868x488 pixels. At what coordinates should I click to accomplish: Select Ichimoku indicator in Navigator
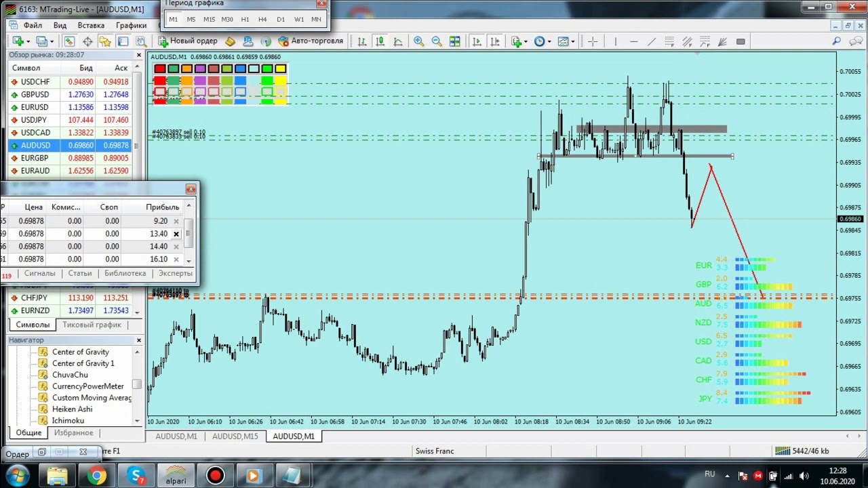click(68, 421)
